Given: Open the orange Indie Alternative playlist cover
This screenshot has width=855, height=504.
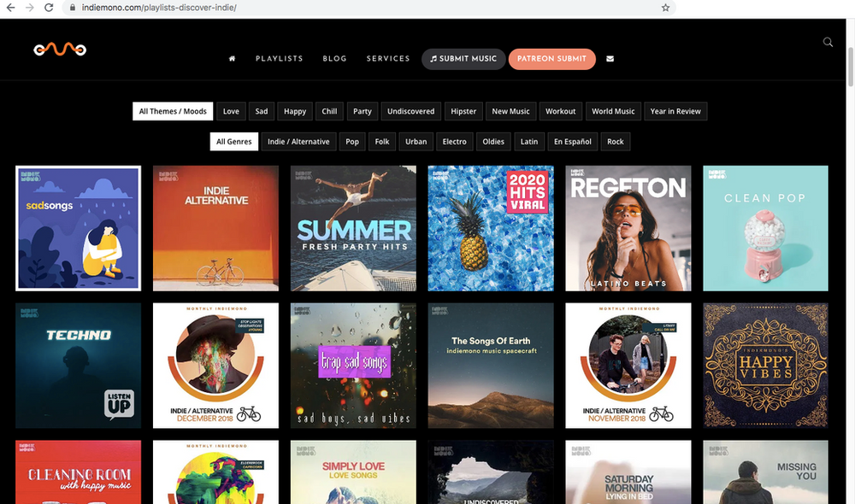Looking at the screenshot, I should [216, 228].
